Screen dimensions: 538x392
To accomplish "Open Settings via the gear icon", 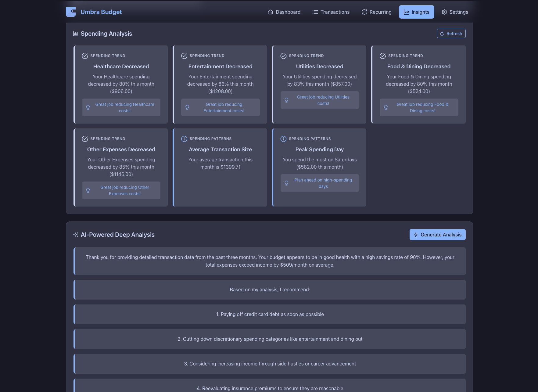I will coord(444,12).
